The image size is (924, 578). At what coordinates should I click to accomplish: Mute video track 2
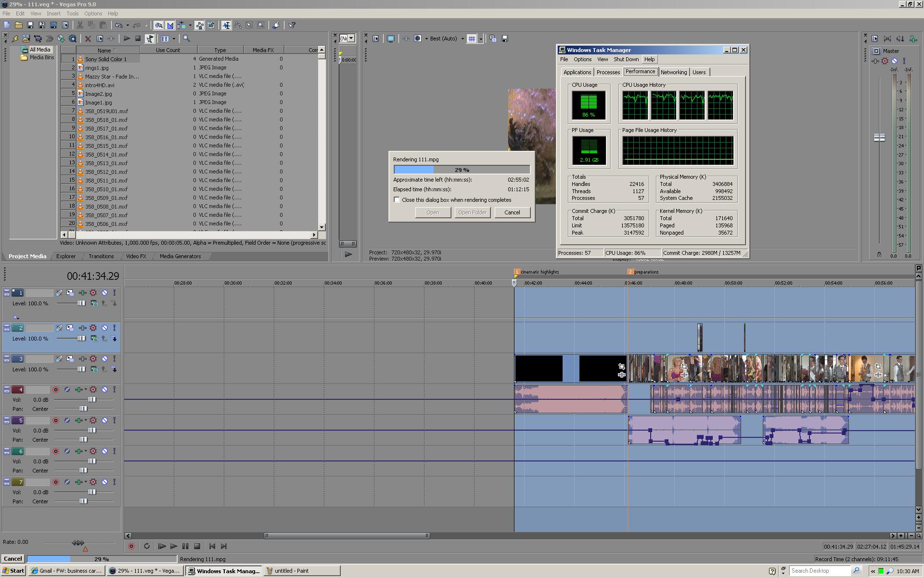tap(104, 328)
